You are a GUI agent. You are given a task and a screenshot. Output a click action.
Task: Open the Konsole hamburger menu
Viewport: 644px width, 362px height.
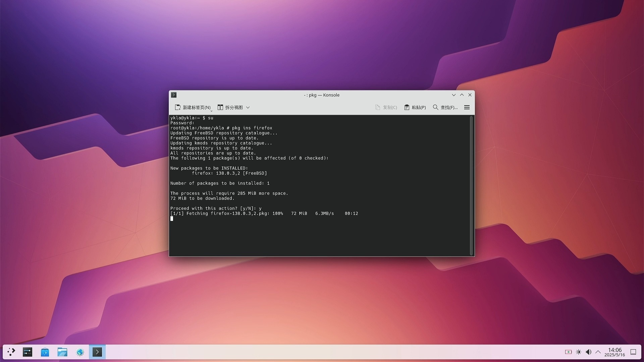(467, 107)
